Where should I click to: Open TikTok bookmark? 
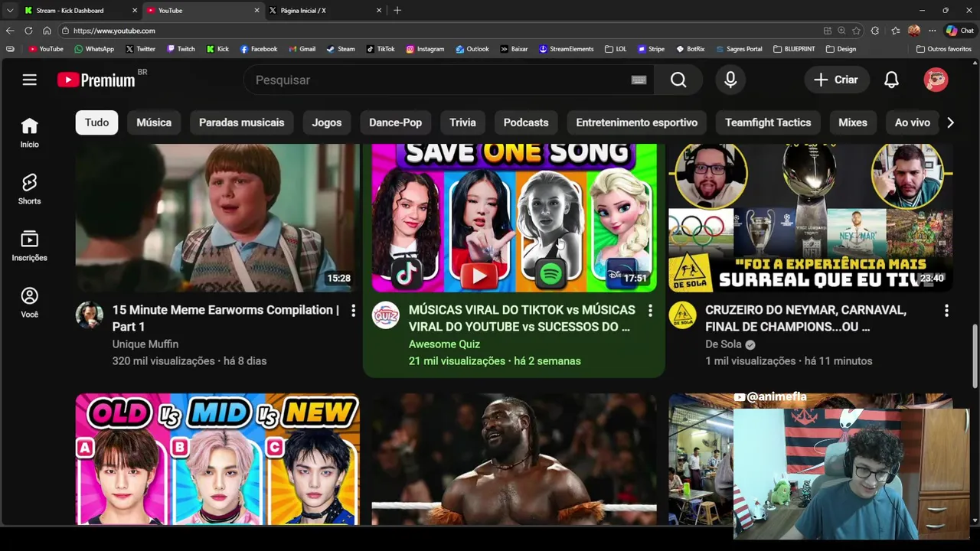(x=381, y=49)
